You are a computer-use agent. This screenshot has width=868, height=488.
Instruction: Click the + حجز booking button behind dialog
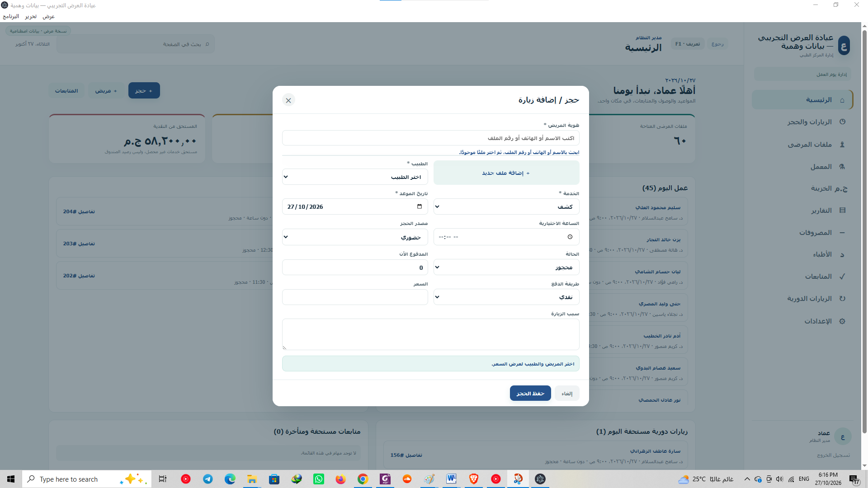pyautogui.click(x=144, y=90)
